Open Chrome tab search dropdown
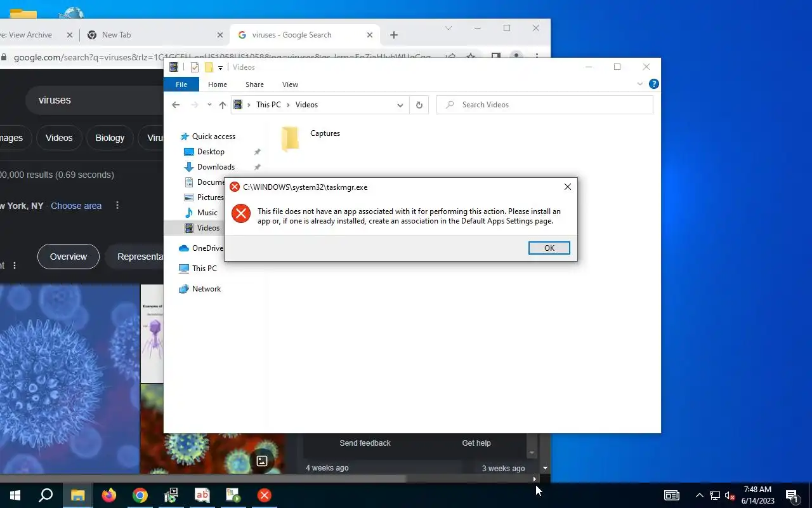The width and height of the screenshot is (812, 508). pyautogui.click(x=449, y=28)
